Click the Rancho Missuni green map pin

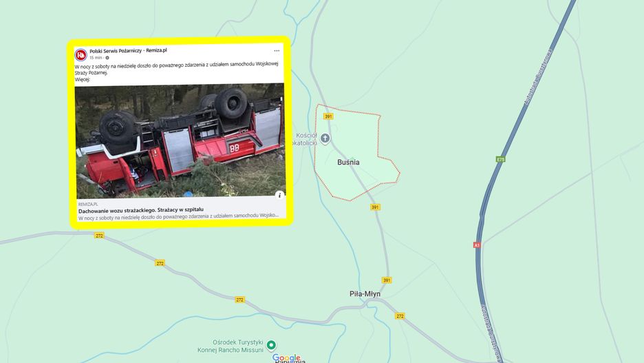point(271,345)
